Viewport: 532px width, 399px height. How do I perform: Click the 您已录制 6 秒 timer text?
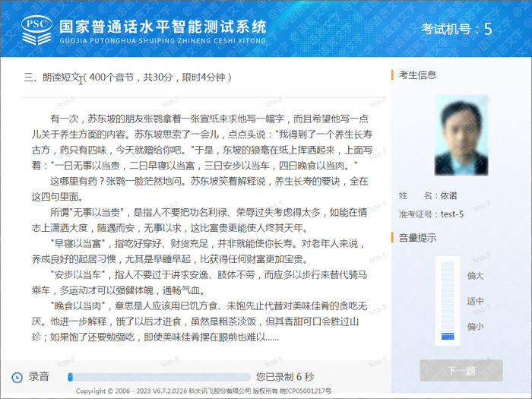click(285, 377)
